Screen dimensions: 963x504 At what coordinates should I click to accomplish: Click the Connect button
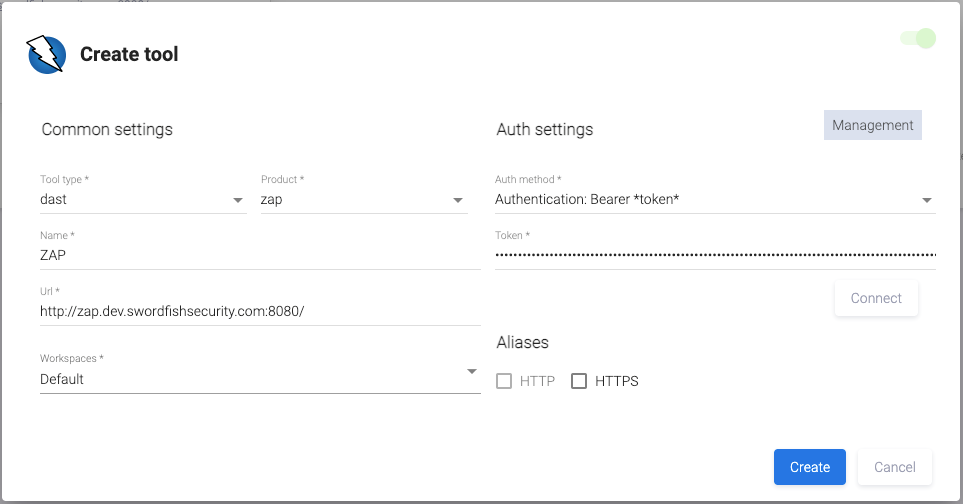tap(876, 298)
